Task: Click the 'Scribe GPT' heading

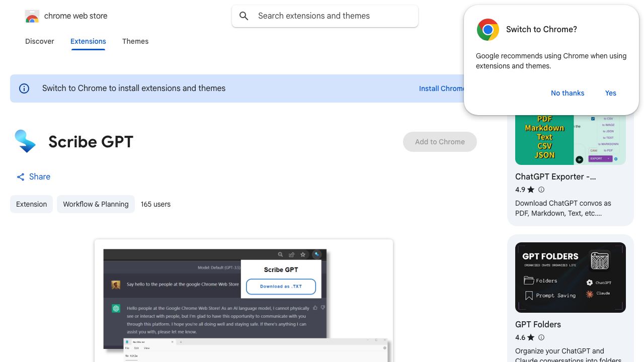Action: [x=91, y=142]
